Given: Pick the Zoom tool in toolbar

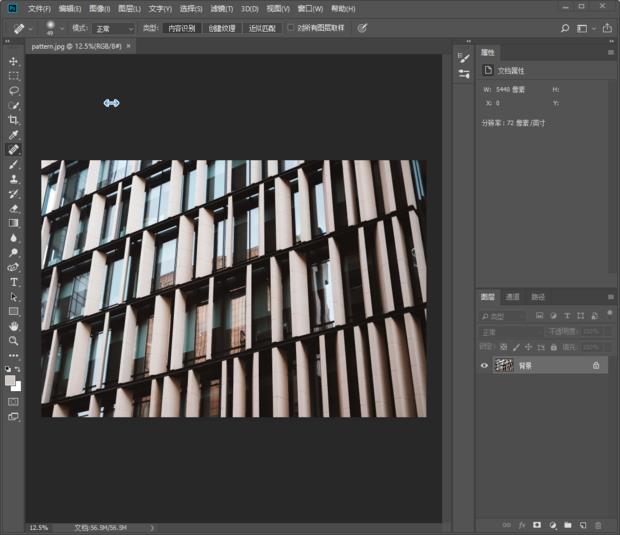Looking at the screenshot, I should pos(14,341).
